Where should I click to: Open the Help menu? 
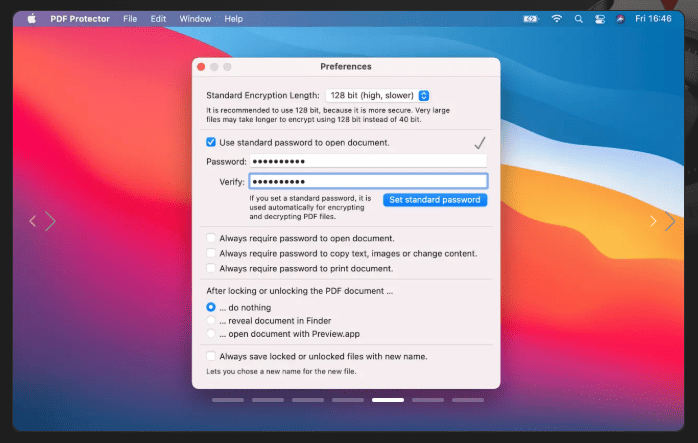233,19
